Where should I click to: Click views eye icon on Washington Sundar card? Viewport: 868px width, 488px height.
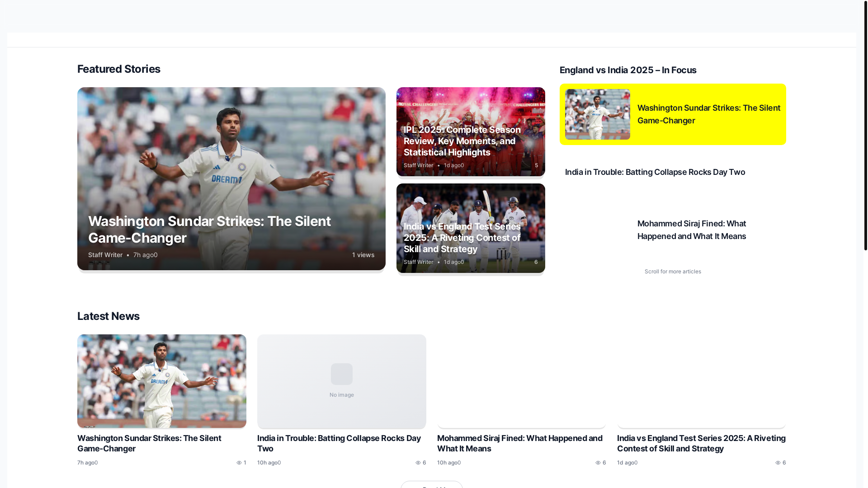coord(239,463)
